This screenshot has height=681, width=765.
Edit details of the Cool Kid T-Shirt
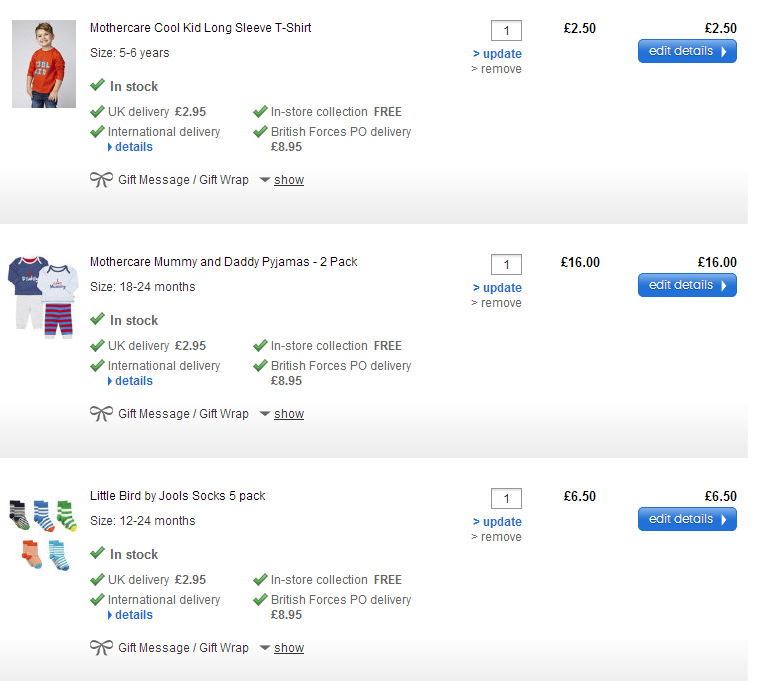click(687, 51)
